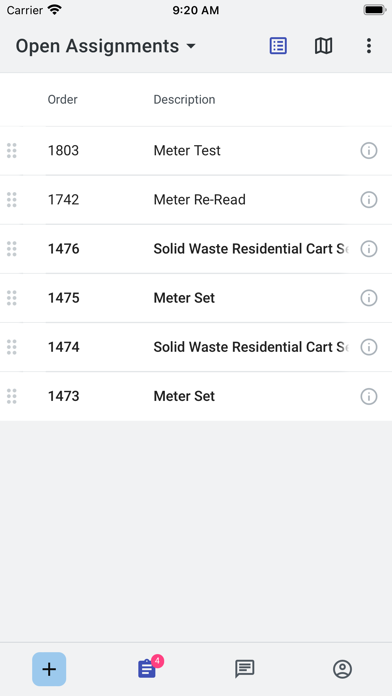Click the Description column header
392x696 pixels.
(184, 99)
